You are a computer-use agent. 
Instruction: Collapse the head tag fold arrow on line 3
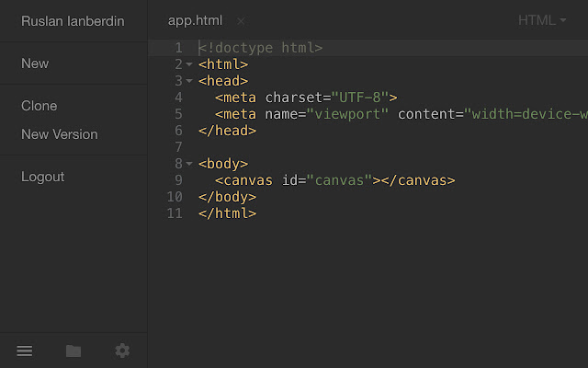189,81
